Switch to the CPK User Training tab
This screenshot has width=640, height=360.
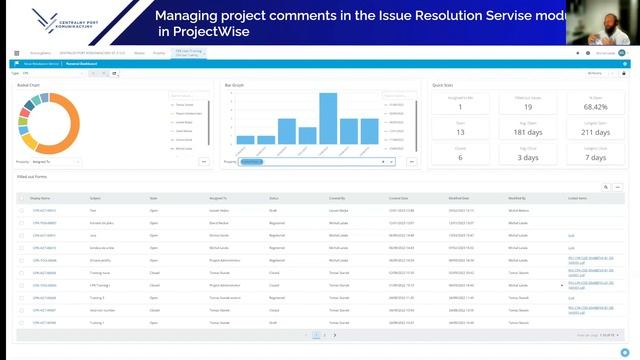(x=188, y=53)
